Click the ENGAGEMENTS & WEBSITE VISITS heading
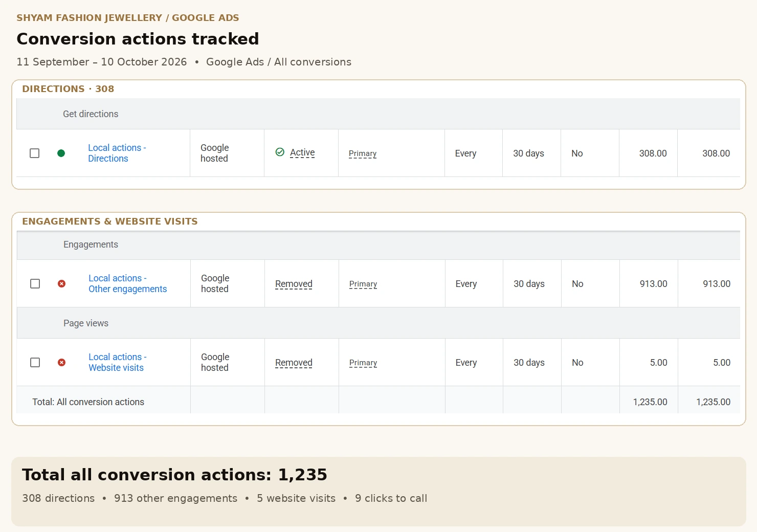 [110, 221]
